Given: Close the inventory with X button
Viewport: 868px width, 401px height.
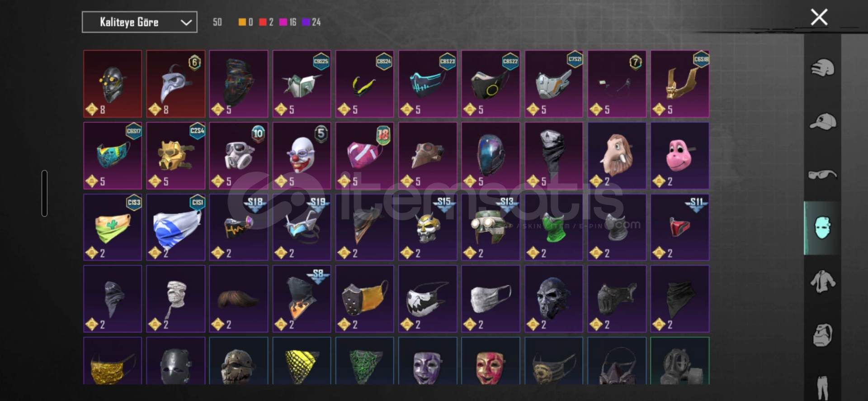Looking at the screenshot, I should pyautogui.click(x=819, y=17).
